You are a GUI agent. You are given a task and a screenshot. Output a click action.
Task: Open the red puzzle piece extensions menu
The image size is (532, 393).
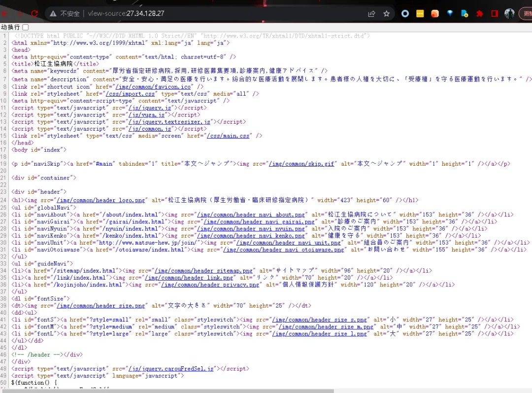click(x=479, y=14)
